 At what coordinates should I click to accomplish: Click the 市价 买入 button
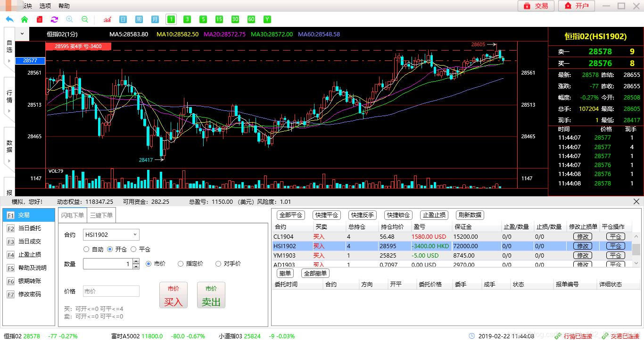tap(173, 295)
